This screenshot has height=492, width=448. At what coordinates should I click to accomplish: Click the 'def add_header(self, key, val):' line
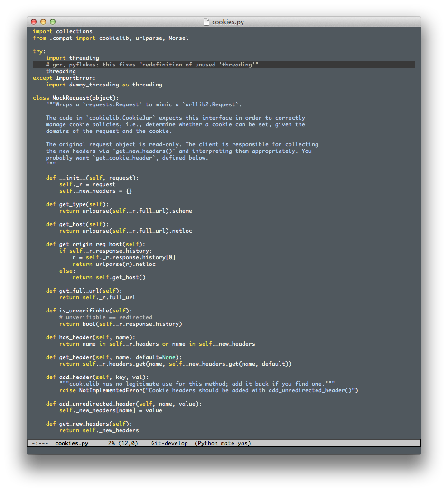coord(97,377)
